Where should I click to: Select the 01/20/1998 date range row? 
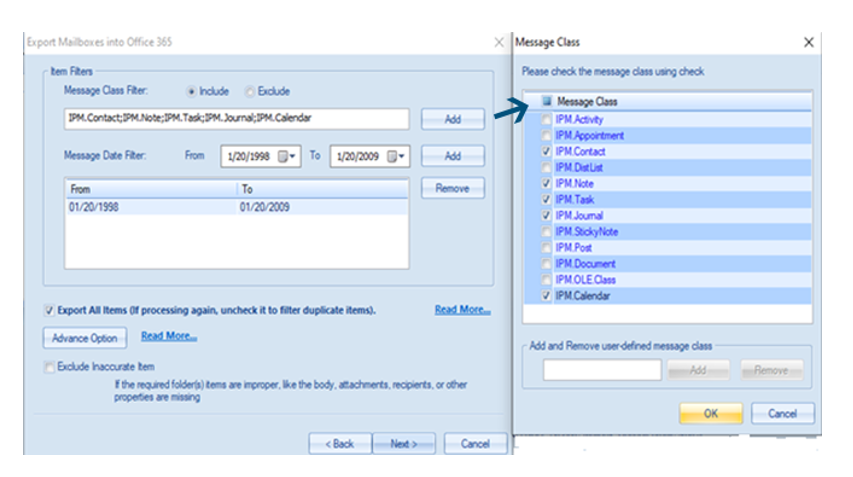pyautogui.click(x=237, y=207)
